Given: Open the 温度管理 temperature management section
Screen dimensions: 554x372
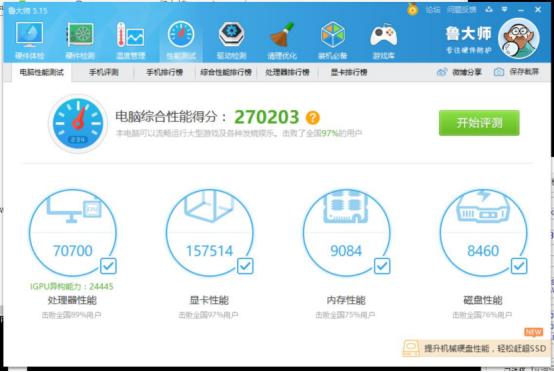Looking at the screenshot, I should pos(130,40).
